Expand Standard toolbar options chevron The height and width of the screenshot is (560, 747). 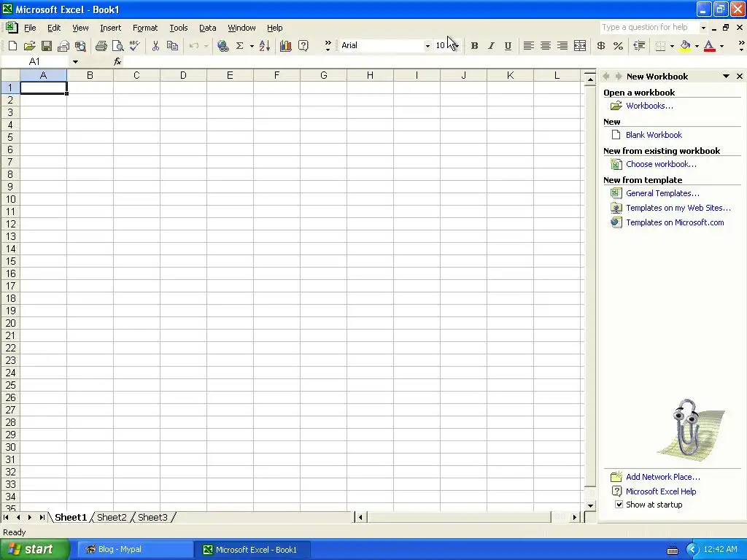pyautogui.click(x=328, y=46)
